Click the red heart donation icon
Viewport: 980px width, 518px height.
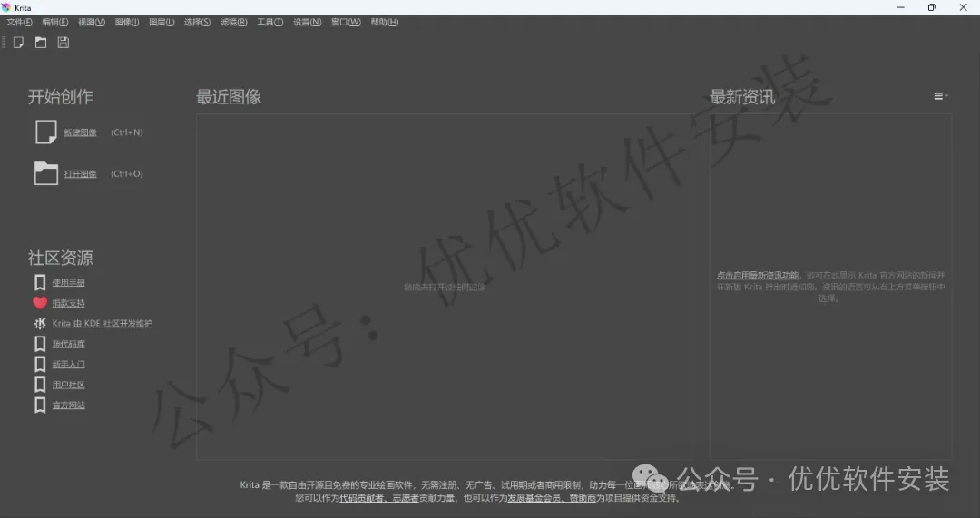coord(40,303)
